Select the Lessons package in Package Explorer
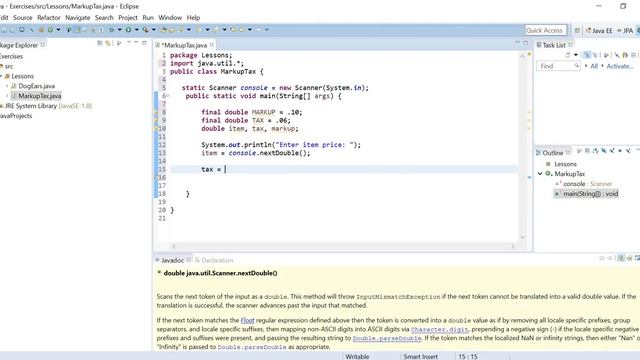 [x=22, y=76]
